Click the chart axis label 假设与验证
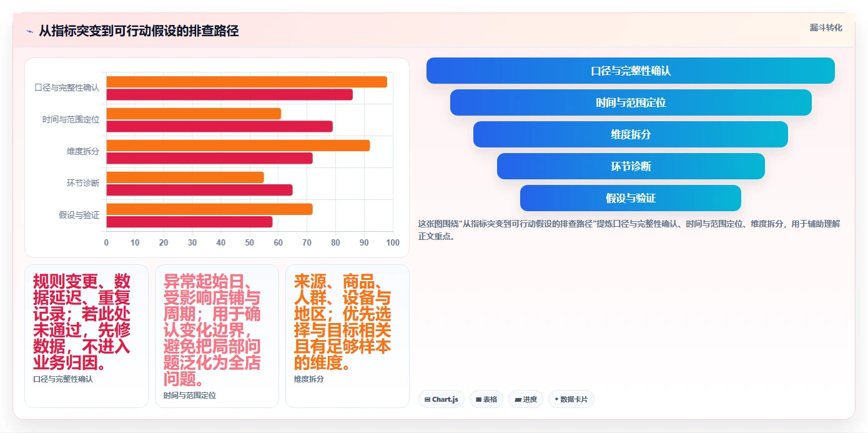The height and width of the screenshot is (433, 868). pyautogui.click(x=79, y=216)
